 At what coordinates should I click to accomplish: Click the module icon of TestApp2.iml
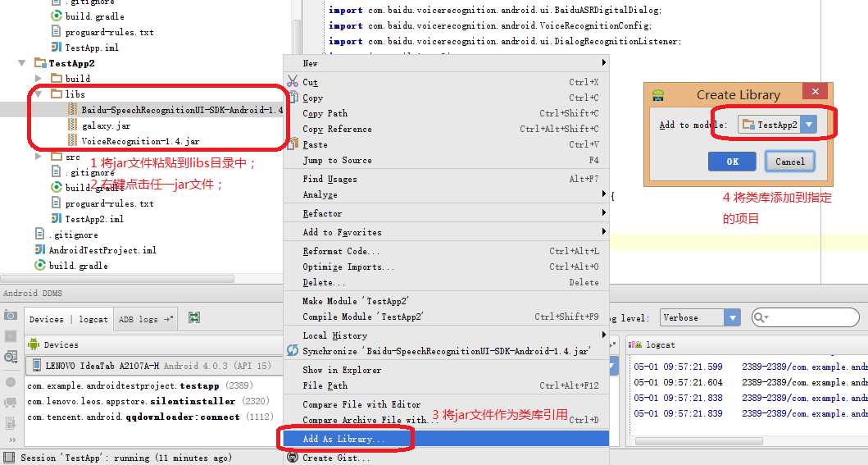point(56,218)
